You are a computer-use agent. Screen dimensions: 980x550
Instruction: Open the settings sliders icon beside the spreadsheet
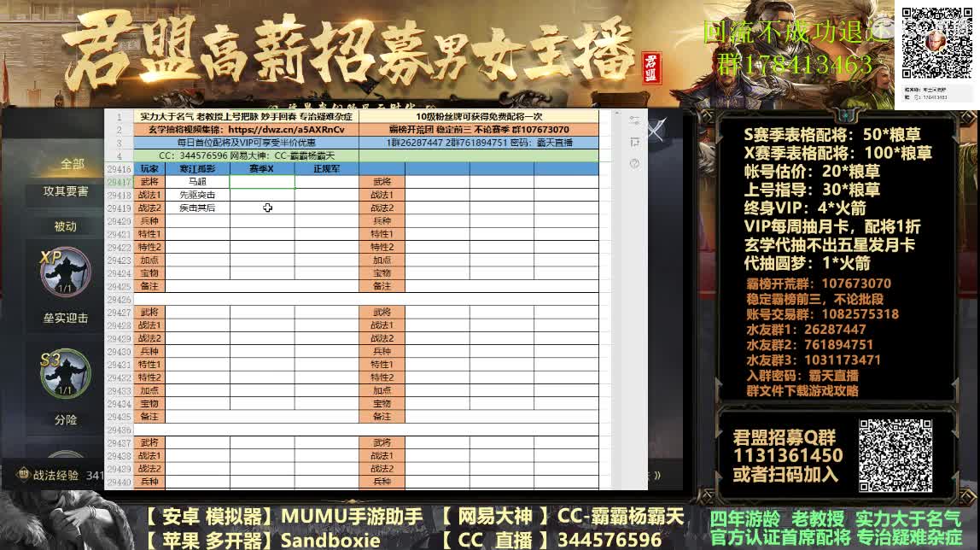click(634, 120)
